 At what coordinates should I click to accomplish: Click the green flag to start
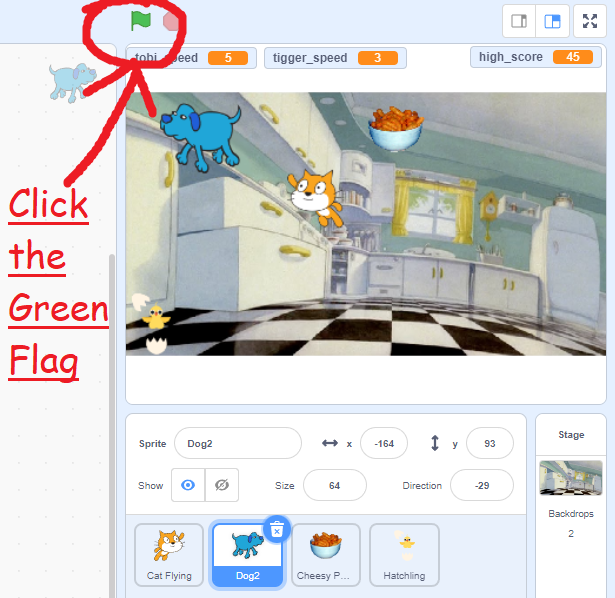click(139, 20)
